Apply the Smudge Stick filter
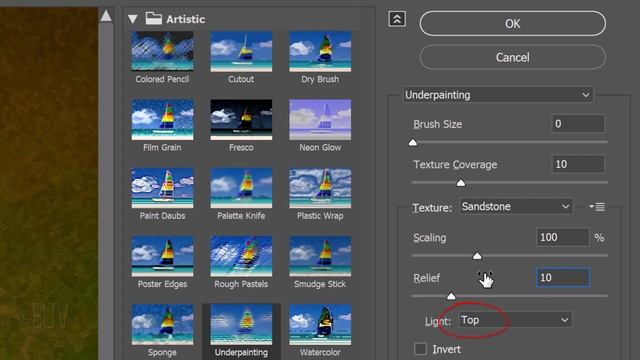 [320, 256]
